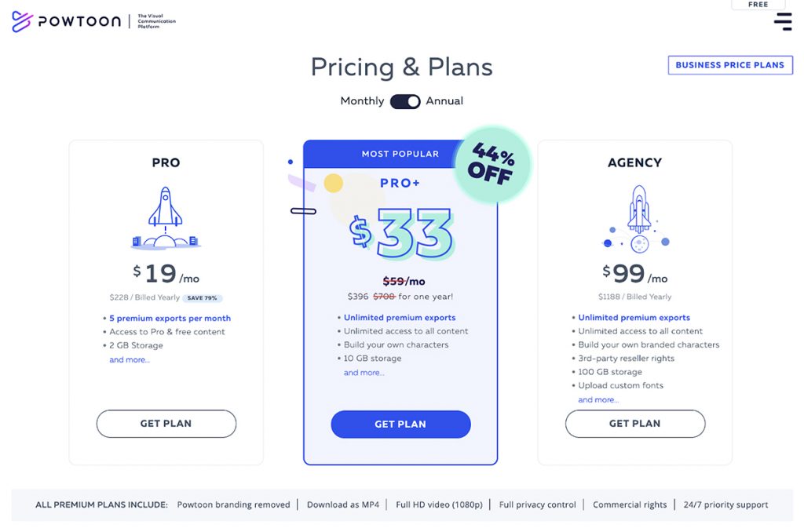Click Get Plan for the Pro+ plan

pyautogui.click(x=400, y=425)
